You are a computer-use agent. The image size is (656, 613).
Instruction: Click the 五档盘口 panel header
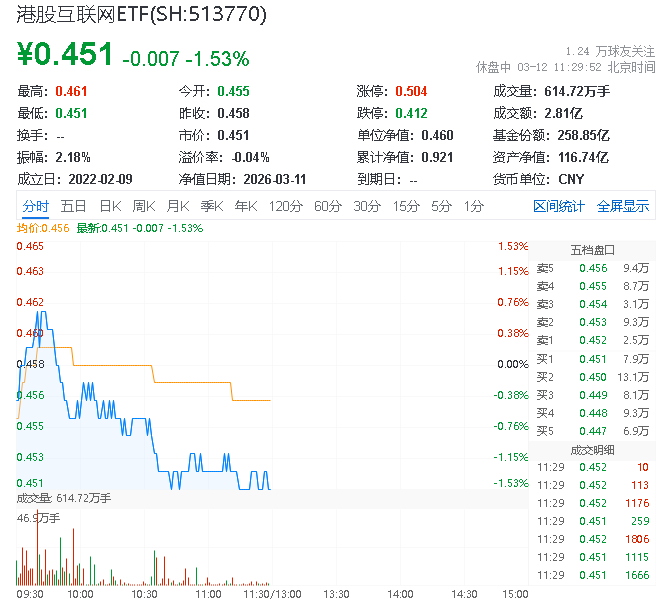point(592,249)
